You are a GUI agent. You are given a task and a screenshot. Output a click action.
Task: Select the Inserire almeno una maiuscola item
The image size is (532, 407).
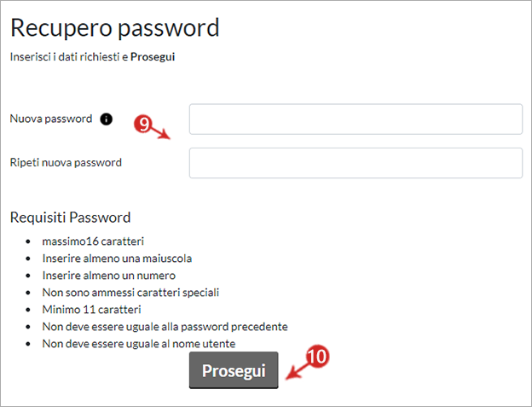click(x=117, y=259)
